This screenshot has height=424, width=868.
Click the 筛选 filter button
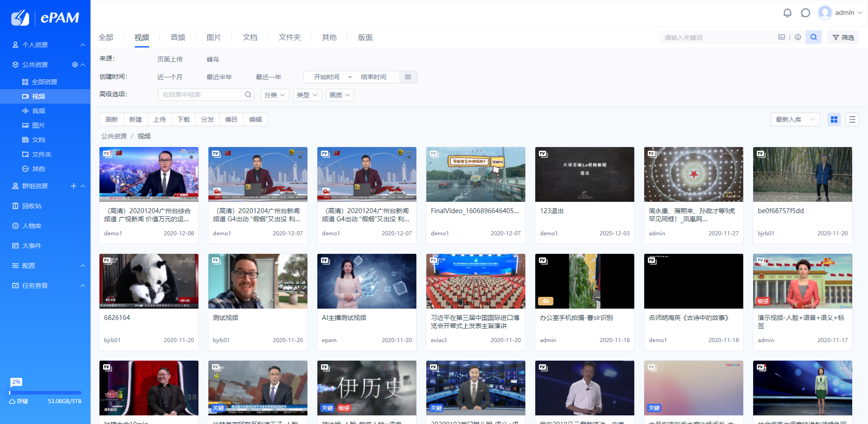[x=843, y=38]
